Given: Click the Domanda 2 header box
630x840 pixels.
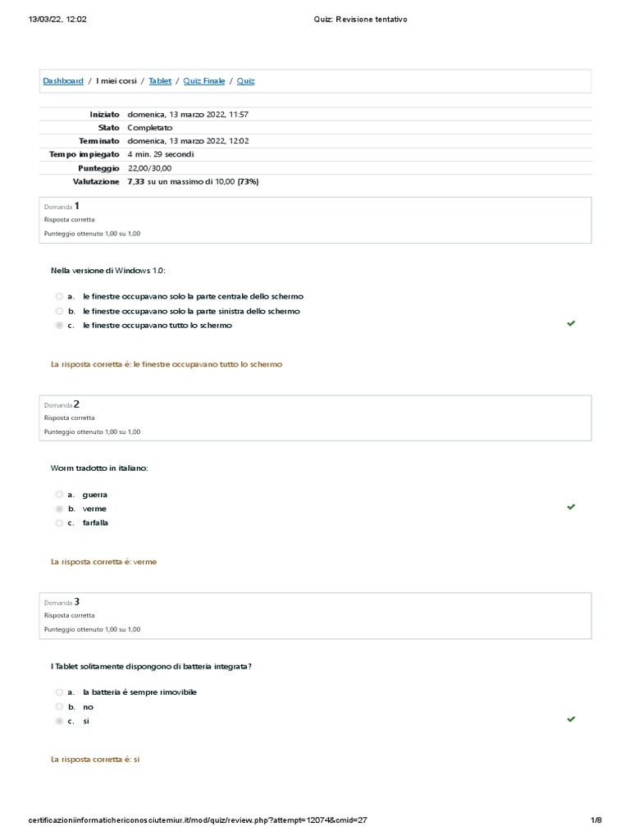Looking at the screenshot, I should pos(315,418).
